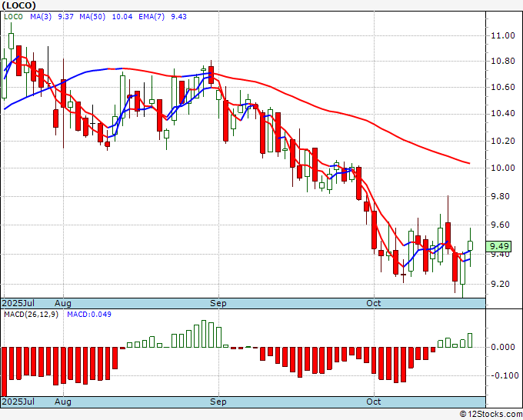Click Aug on the price chart axis
Screen dimensions: 523x420
tap(63, 303)
